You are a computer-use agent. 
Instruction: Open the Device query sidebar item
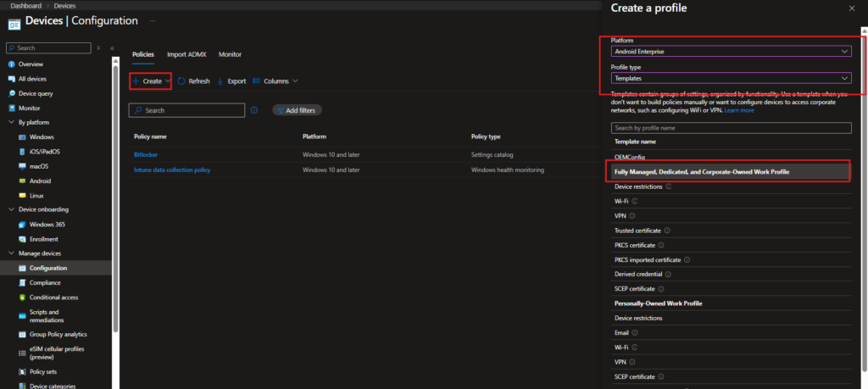tap(35, 93)
